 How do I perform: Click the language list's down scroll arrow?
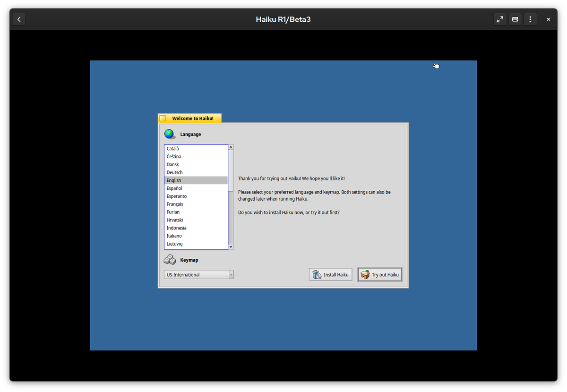[x=231, y=247]
